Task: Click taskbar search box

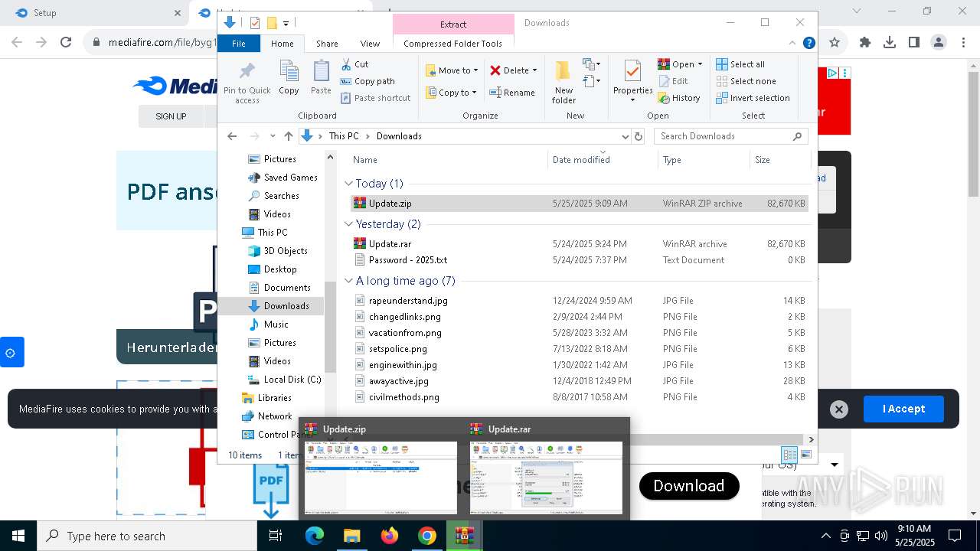Action: [x=147, y=536]
